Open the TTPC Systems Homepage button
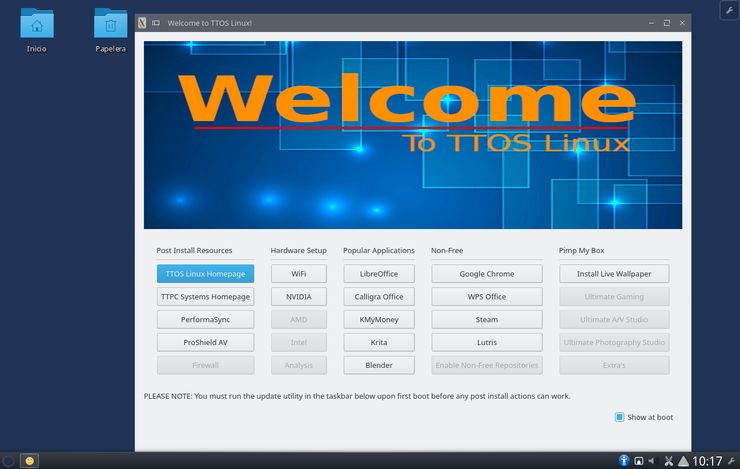This screenshot has width=740, height=469. (x=205, y=297)
